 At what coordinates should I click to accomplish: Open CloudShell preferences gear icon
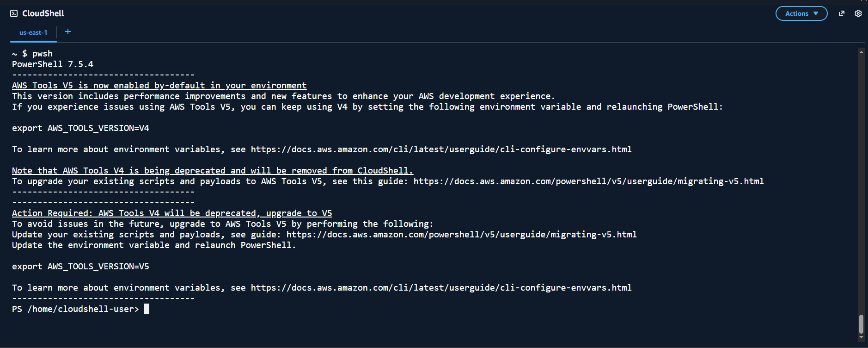(858, 13)
